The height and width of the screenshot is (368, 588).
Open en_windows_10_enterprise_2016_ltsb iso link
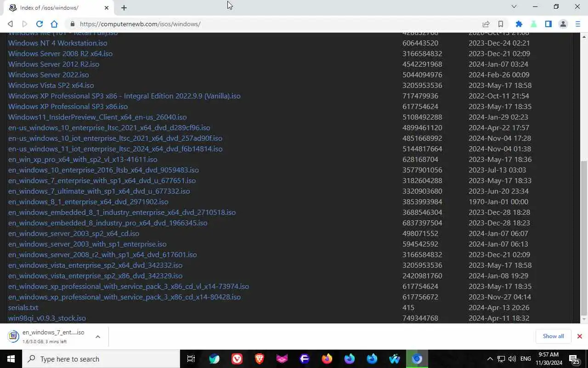point(103,170)
